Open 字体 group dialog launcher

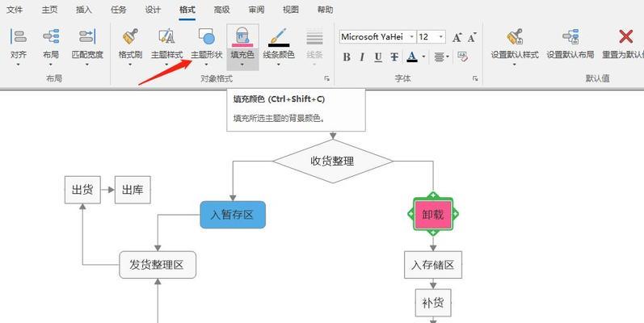(475, 78)
